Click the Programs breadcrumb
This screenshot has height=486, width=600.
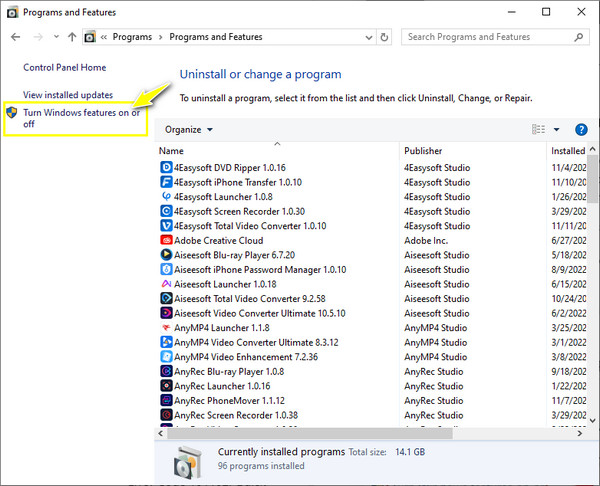pos(132,37)
